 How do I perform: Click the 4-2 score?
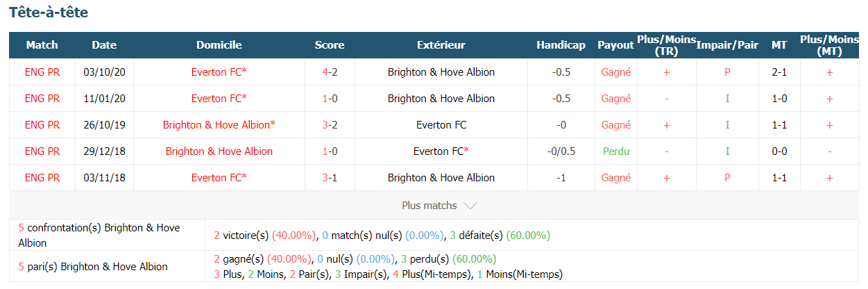[330, 72]
